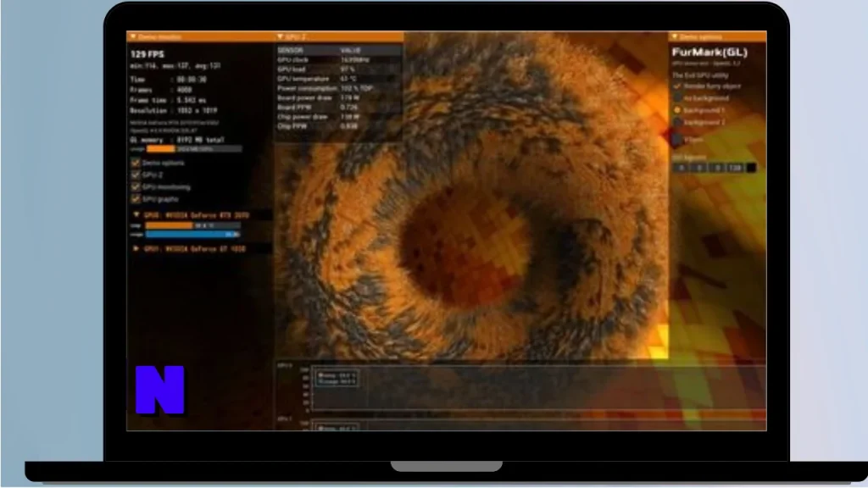Uncheck the GPU monitoring checkbox
The image size is (868, 488).
coord(136,187)
